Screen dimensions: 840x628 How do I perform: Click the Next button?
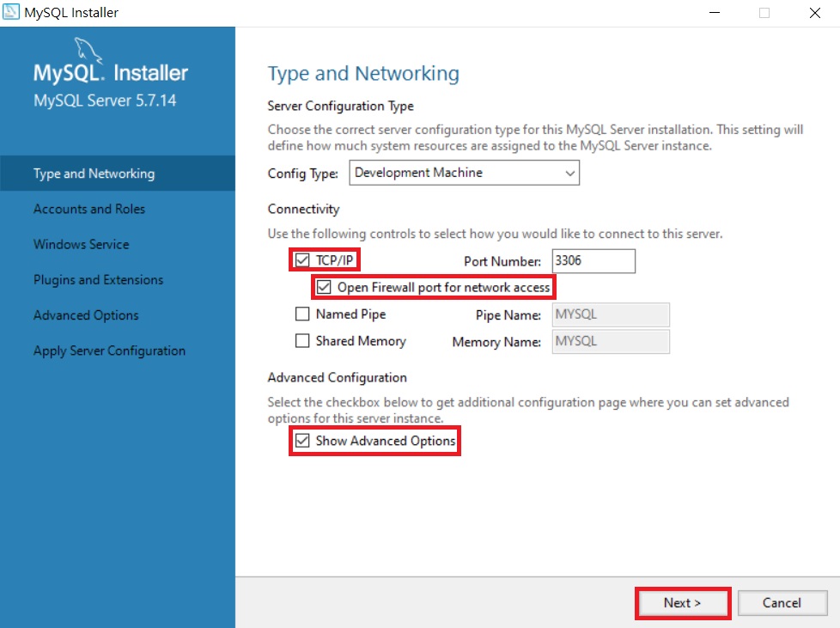[x=683, y=603]
